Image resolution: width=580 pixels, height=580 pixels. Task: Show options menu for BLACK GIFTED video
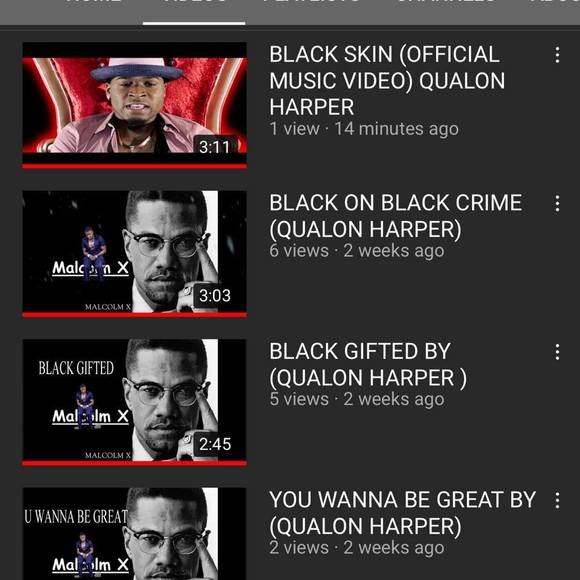point(557,352)
